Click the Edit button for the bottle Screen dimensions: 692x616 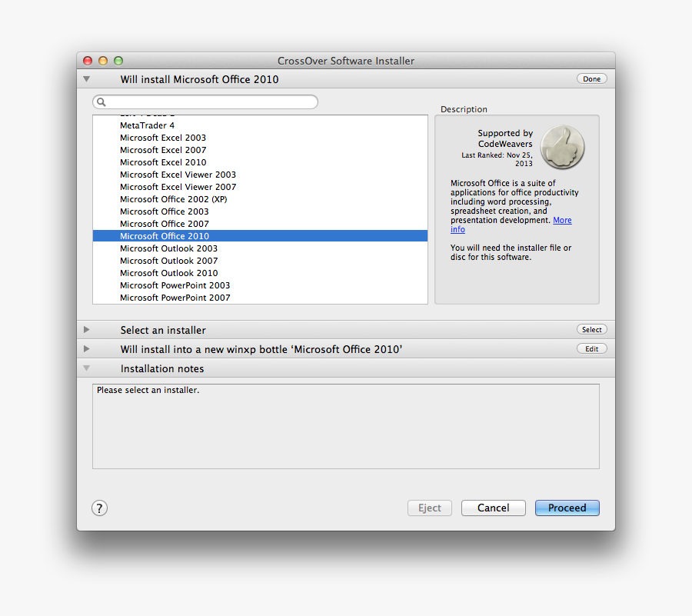[x=592, y=348]
